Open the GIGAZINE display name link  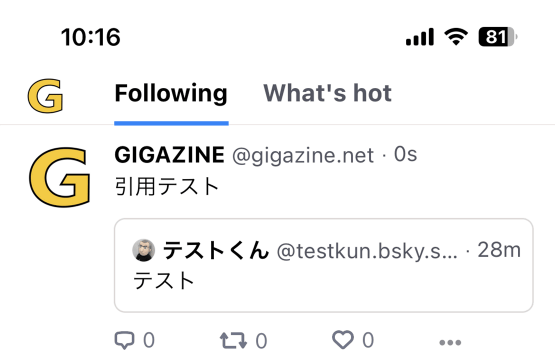170,155
